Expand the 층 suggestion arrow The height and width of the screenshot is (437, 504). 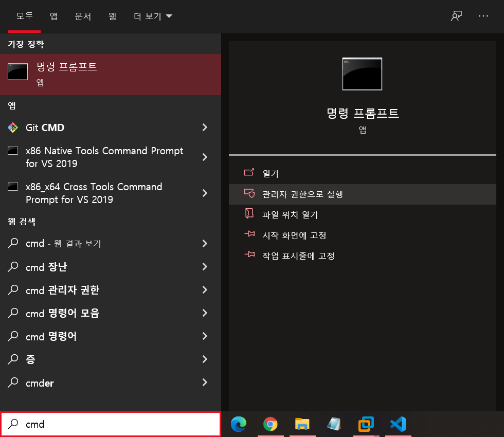pyautogui.click(x=205, y=359)
